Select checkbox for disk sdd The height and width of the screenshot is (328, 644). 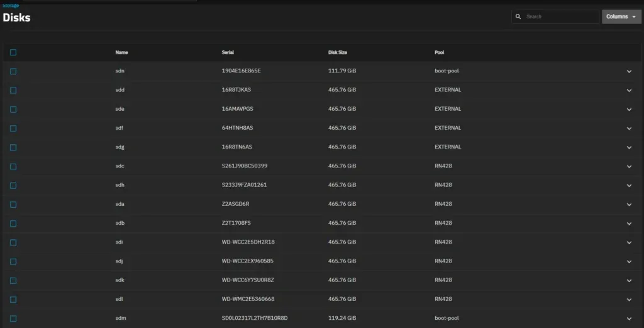pos(13,90)
